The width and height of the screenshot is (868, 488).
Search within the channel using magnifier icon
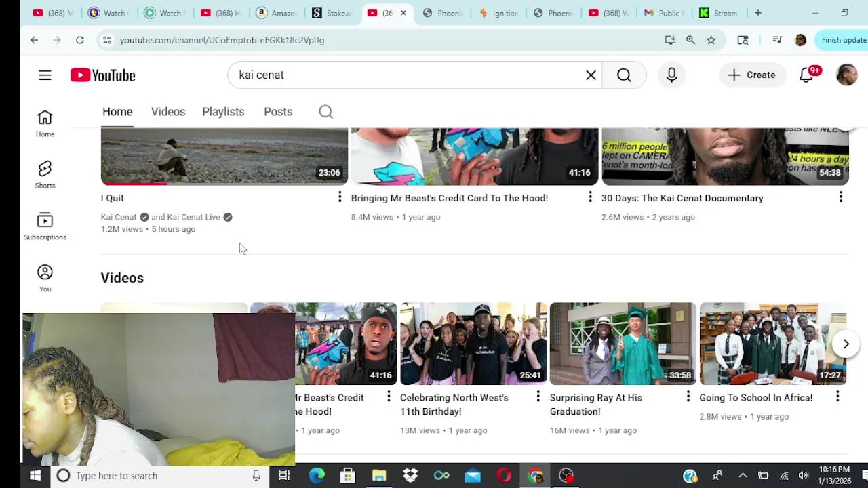point(325,112)
